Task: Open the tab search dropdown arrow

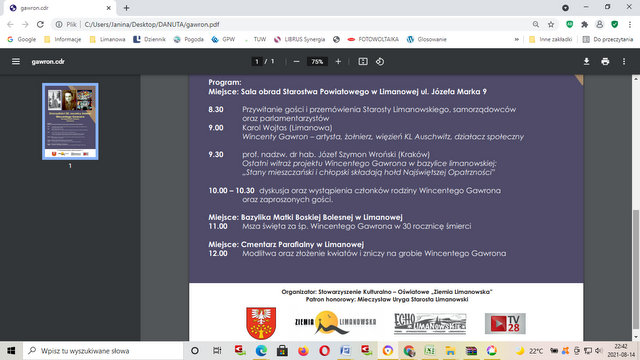Action: point(565,8)
